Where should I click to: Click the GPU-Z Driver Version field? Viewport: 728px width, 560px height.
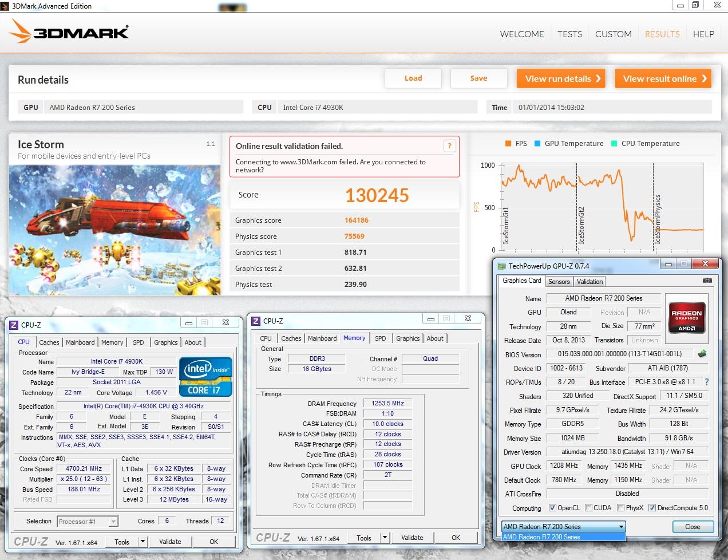click(x=627, y=452)
